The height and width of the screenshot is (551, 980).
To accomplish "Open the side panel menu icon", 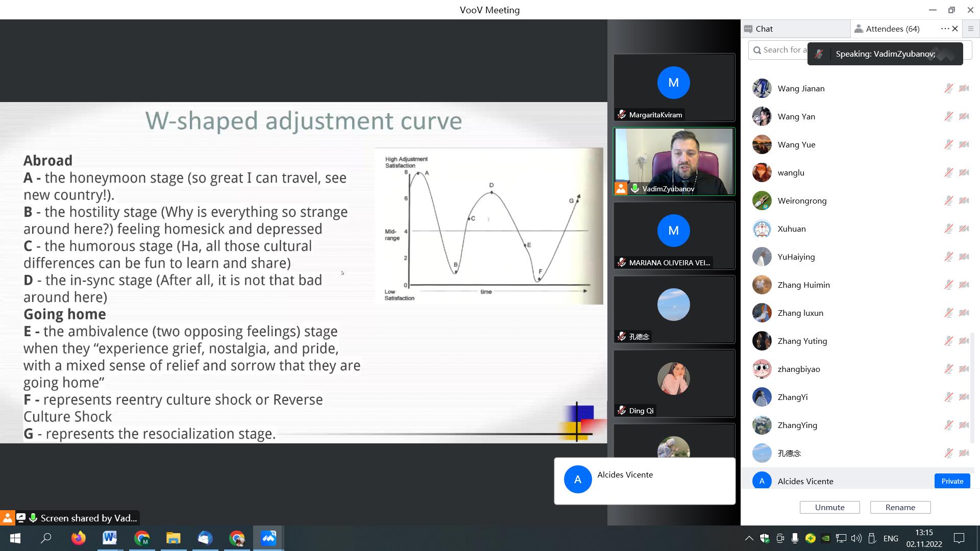I will point(971,29).
